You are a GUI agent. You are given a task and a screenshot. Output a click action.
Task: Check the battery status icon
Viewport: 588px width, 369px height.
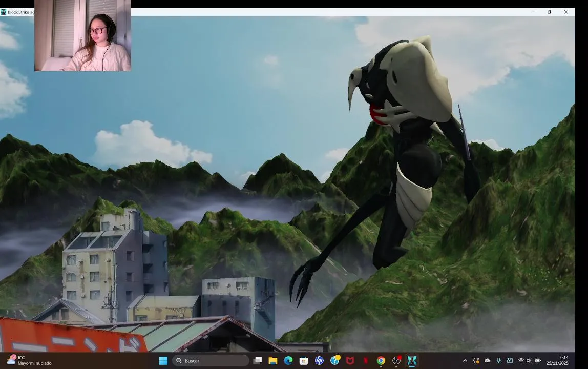pos(538,360)
